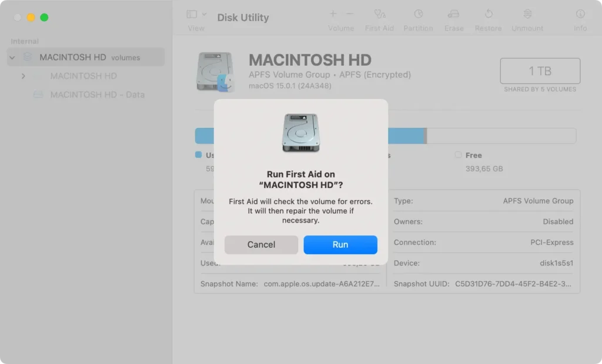Open the Info toolbar icon
This screenshot has height=364, width=602.
(580, 14)
